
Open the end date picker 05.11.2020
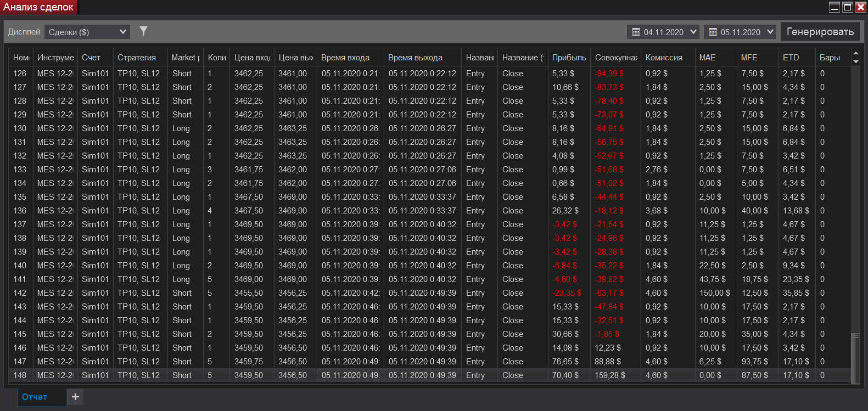(x=740, y=32)
